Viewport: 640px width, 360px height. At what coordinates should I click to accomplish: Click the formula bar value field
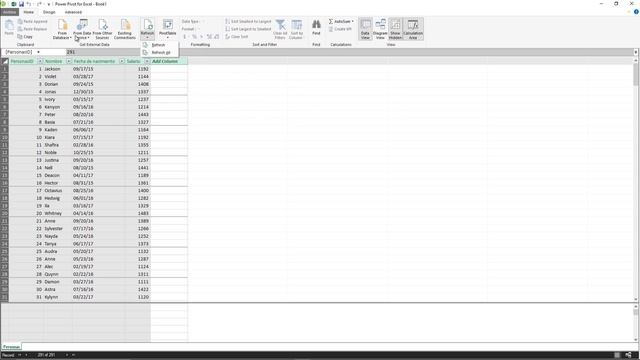(350, 52)
